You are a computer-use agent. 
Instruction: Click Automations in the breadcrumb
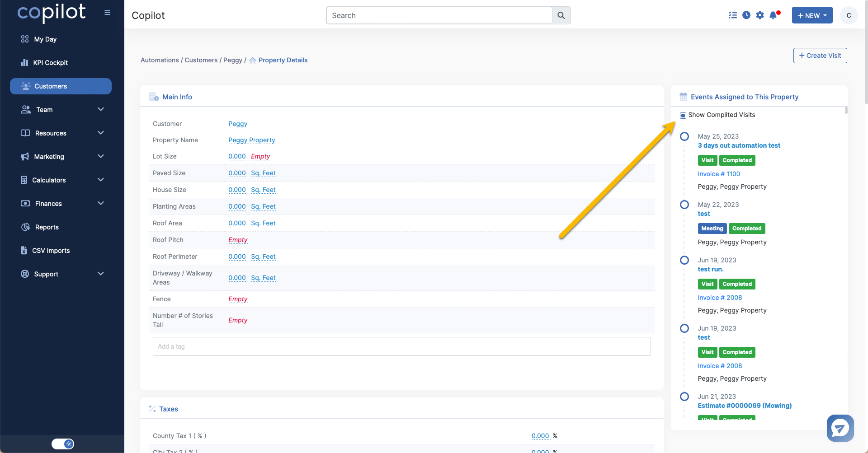point(160,60)
